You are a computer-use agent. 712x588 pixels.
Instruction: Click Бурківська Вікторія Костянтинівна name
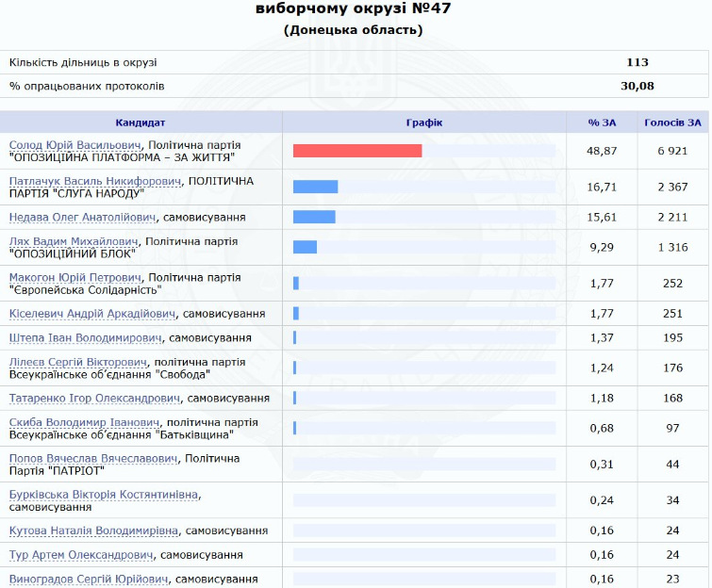click(104, 494)
